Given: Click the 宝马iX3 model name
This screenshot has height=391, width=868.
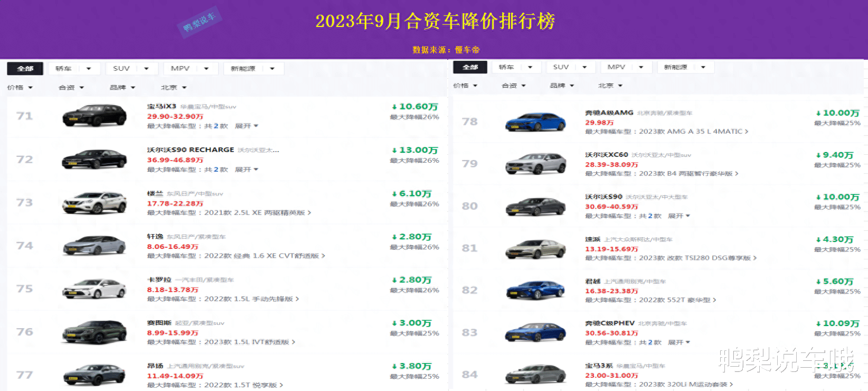Looking at the screenshot, I should click(162, 107).
